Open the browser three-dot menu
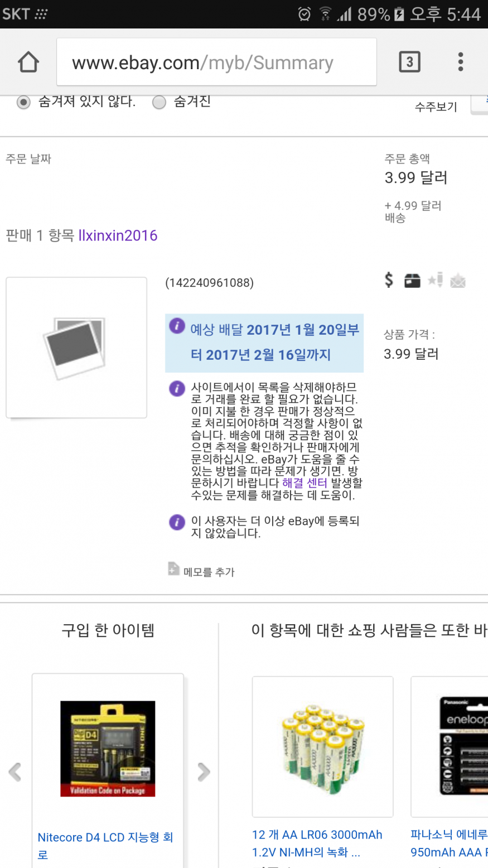This screenshot has height=868, width=488. [x=460, y=62]
